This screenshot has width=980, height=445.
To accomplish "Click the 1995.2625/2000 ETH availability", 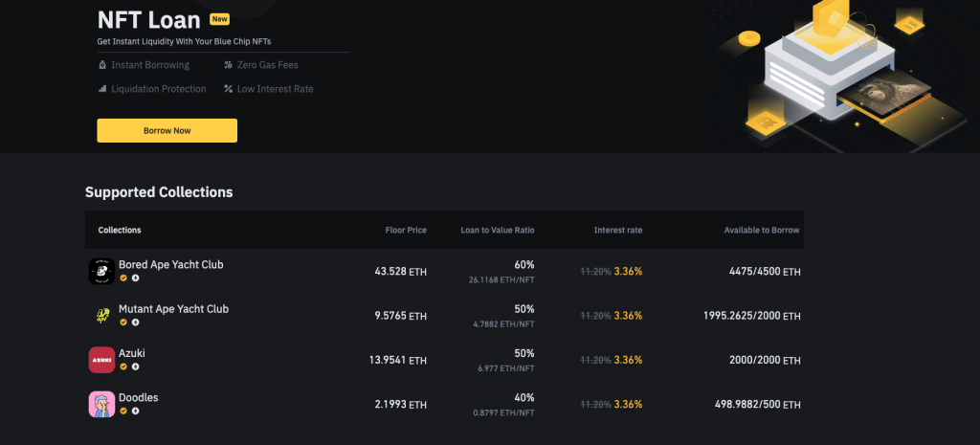I will [752, 316].
